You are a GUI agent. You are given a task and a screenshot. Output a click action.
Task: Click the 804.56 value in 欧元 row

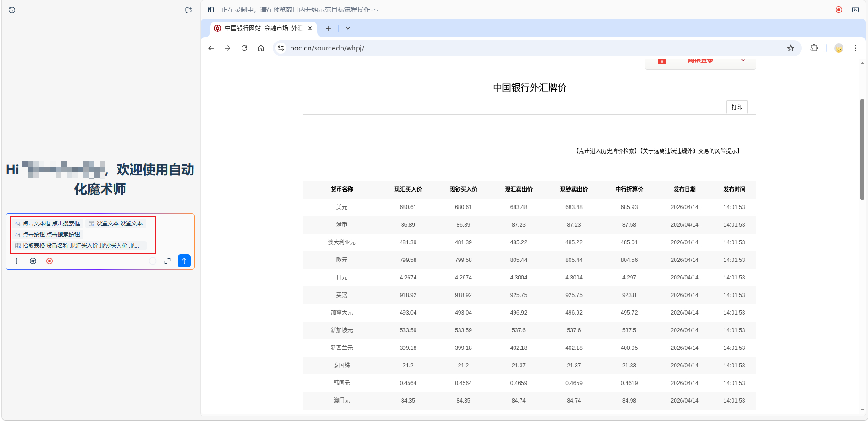pyautogui.click(x=629, y=260)
